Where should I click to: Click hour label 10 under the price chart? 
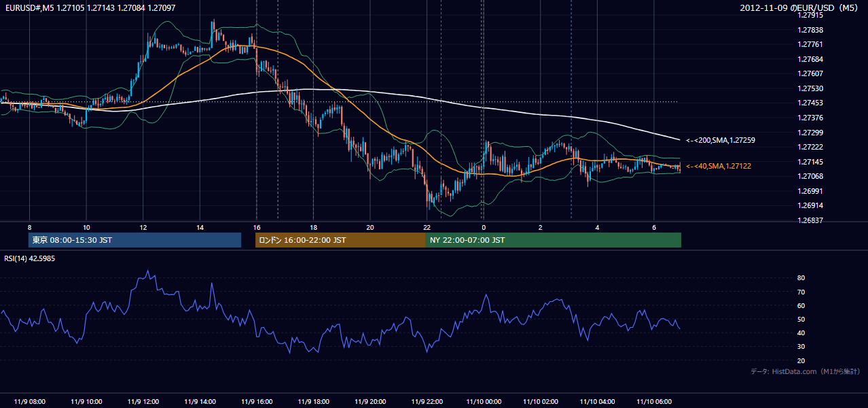pyautogui.click(x=86, y=226)
